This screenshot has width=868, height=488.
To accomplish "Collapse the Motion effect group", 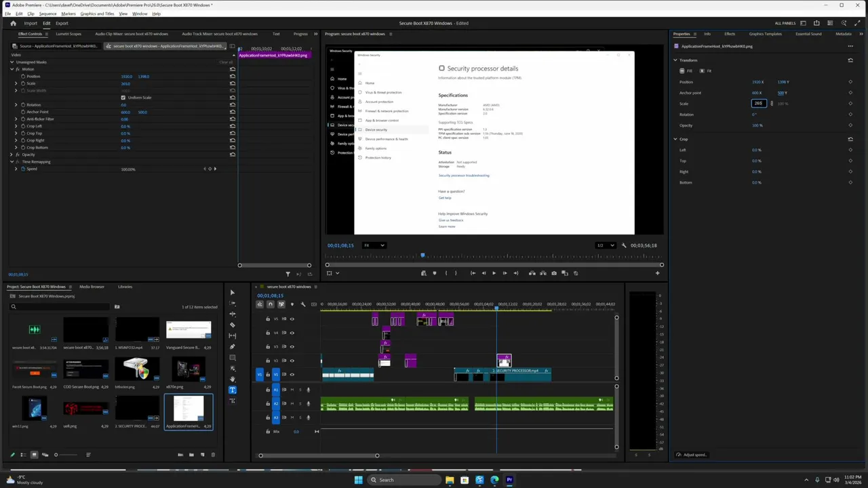I will click(12, 69).
